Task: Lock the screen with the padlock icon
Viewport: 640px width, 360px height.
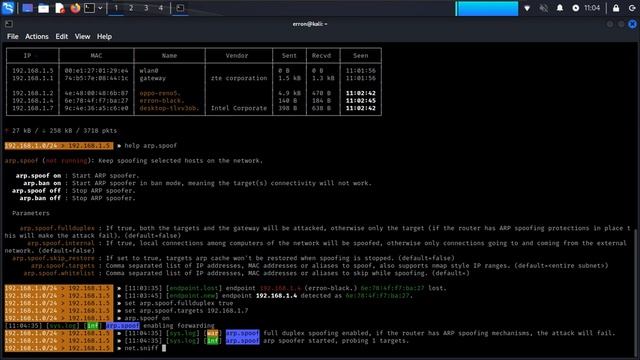Action: click(x=616, y=8)
